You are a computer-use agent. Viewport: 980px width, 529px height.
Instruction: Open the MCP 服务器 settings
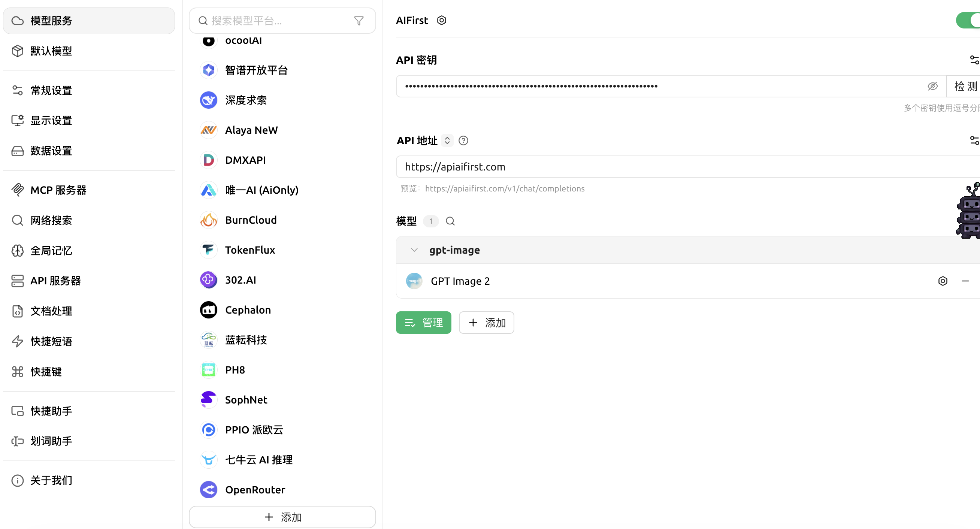89,190
